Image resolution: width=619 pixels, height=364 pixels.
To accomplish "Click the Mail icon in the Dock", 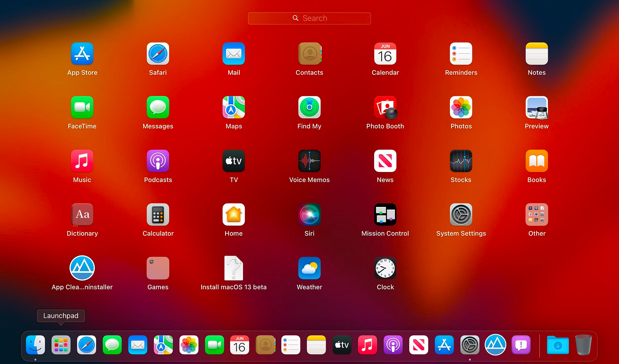I will [x=138, y=345].
